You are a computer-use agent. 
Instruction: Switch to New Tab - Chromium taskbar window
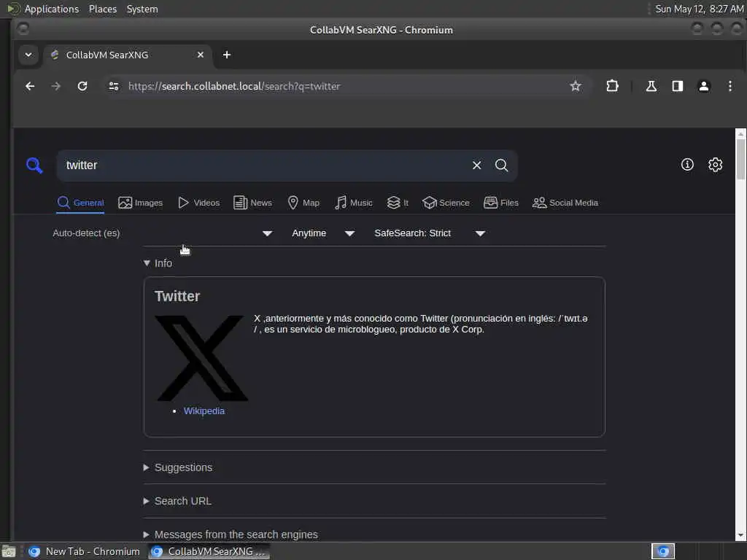tap(85, 551)
